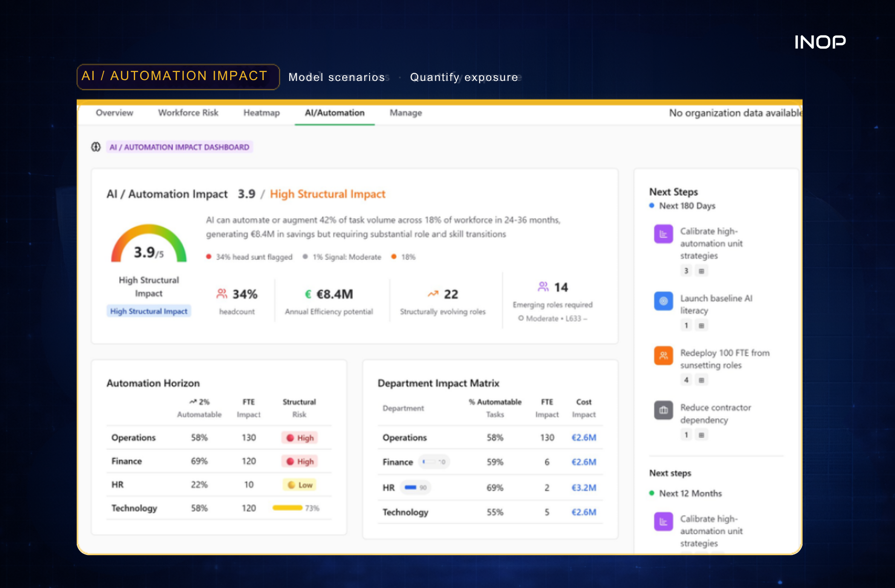Click HR €3.2M cost impact
895x588 pixels.
(584, 487)
